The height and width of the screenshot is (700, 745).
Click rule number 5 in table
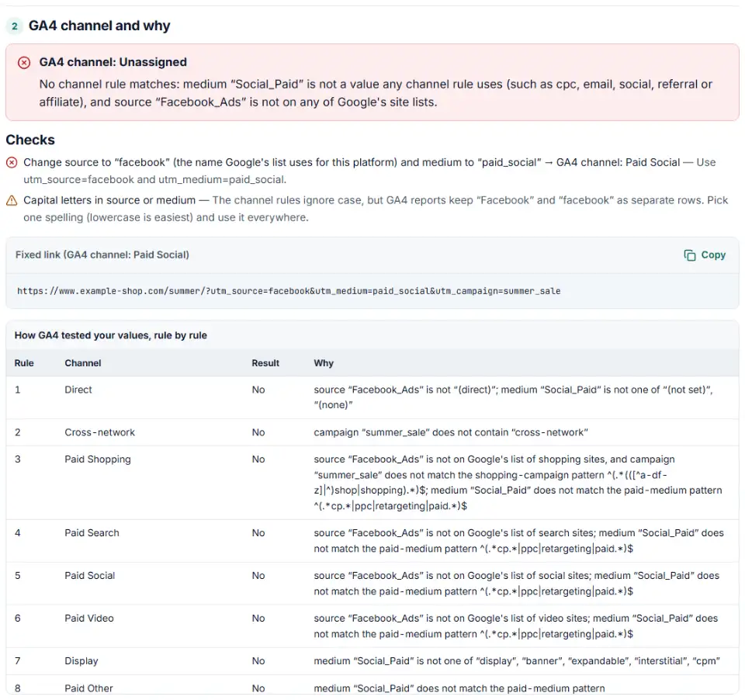point(18,576)
